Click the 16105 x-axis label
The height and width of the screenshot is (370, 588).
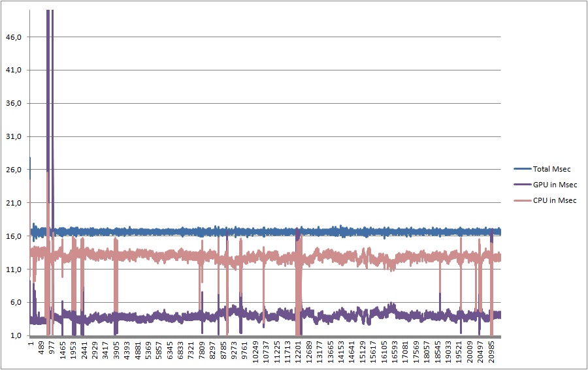point(384,352)
